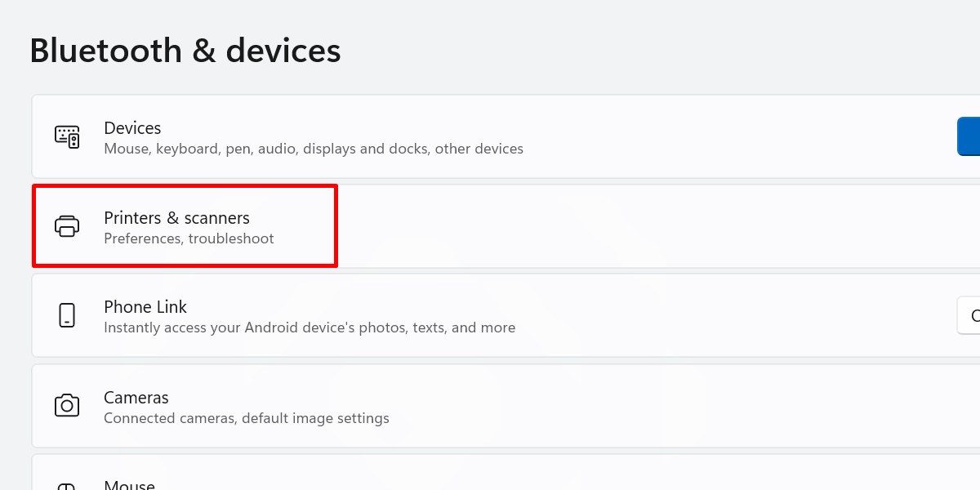Screen dimensions: 980x490
Task: Turn off the blue toggle on the Devices row
Action: coord(971,136)
